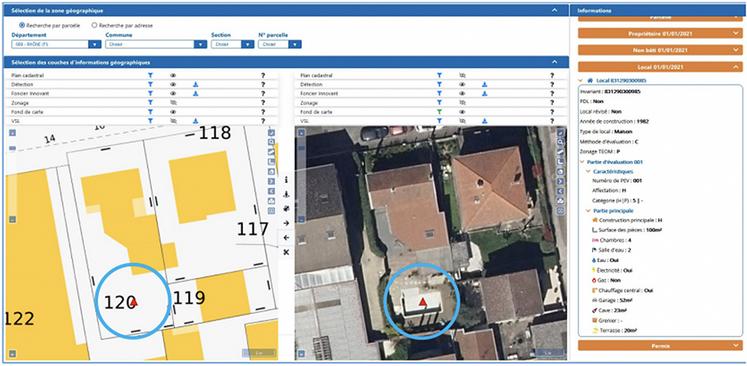Click the X icon between maps
747x366 pixels.
[x=286, y=252]
